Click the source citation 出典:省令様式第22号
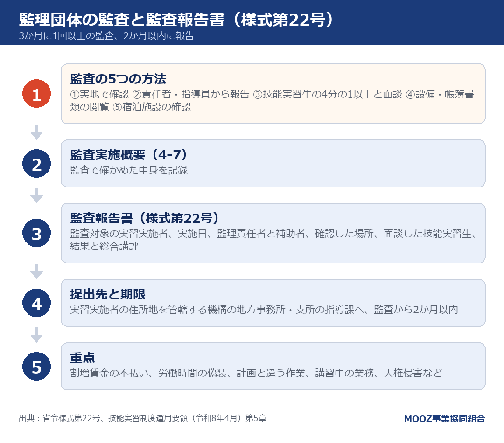The image size is (504, 443). pos(143,418)
